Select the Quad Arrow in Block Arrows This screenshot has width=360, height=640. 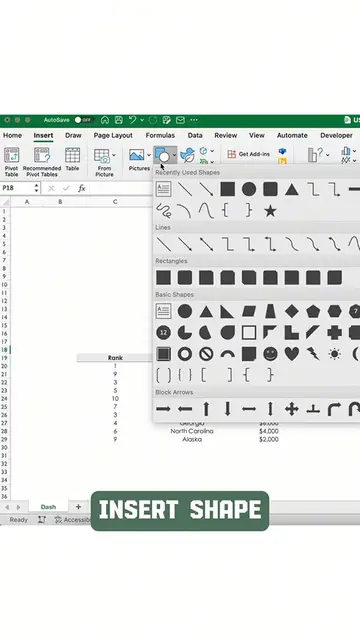[292, 409]
